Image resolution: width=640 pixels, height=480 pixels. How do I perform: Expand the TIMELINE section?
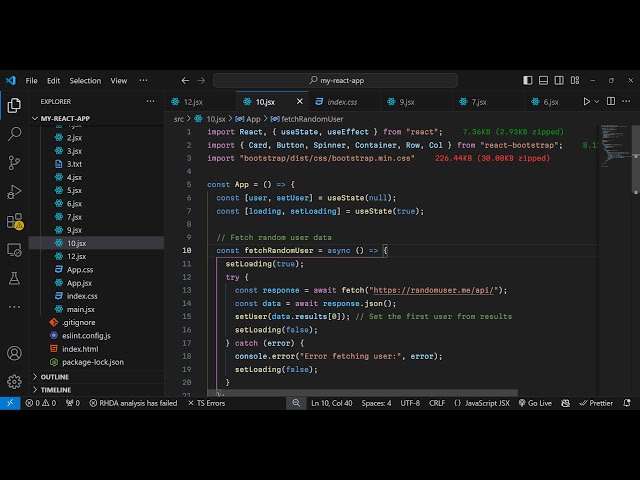point(56,390)
